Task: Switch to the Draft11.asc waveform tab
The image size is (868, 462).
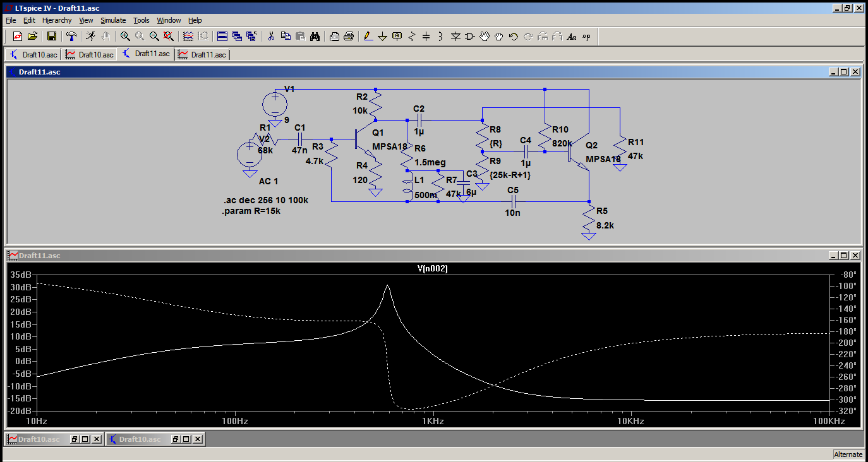Action: (x=203, y=54)
